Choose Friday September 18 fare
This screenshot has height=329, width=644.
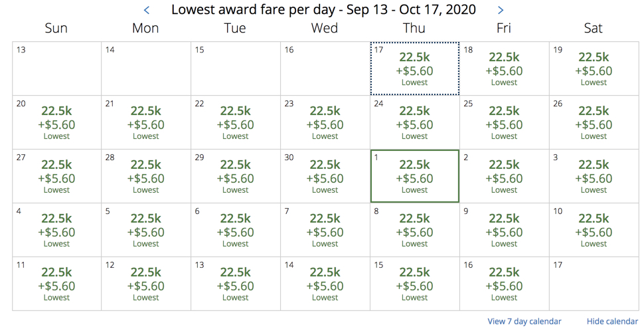pos(504,69)
